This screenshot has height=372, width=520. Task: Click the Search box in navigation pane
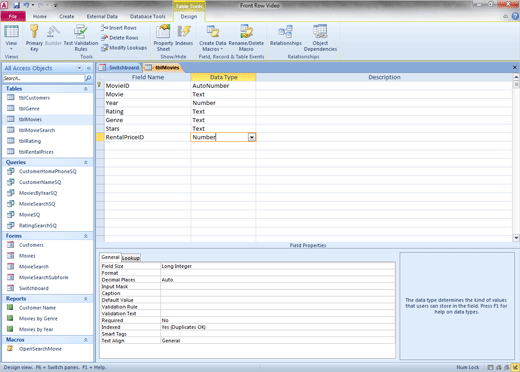coord(44,78)
